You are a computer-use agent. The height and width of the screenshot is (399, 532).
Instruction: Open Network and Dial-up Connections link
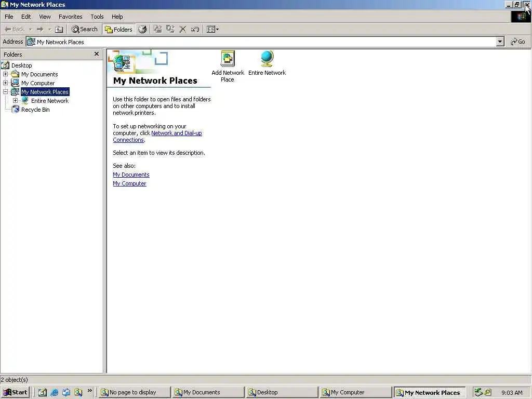pyautogui.click(x=177, y=133)
